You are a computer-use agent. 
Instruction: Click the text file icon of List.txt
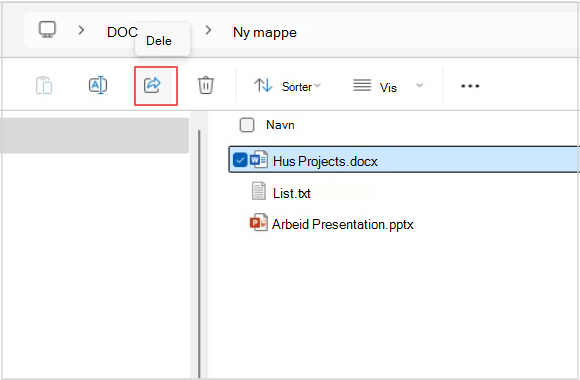coord(259,191)
